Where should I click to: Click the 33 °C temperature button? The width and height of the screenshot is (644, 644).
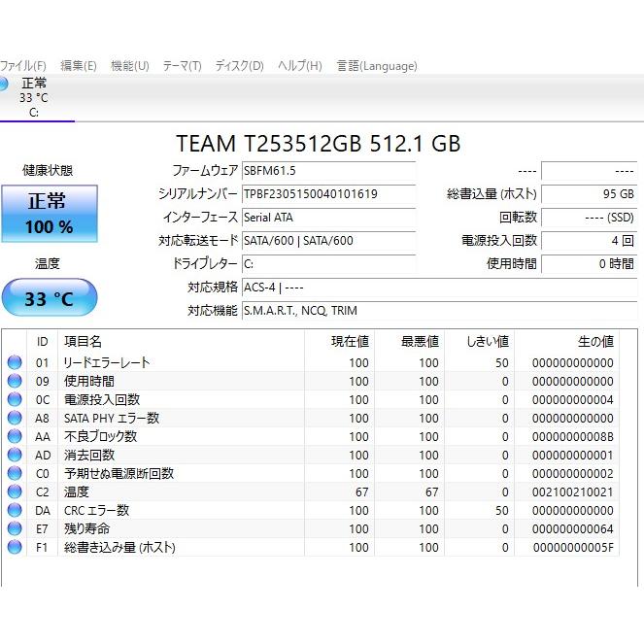[50, 298]
